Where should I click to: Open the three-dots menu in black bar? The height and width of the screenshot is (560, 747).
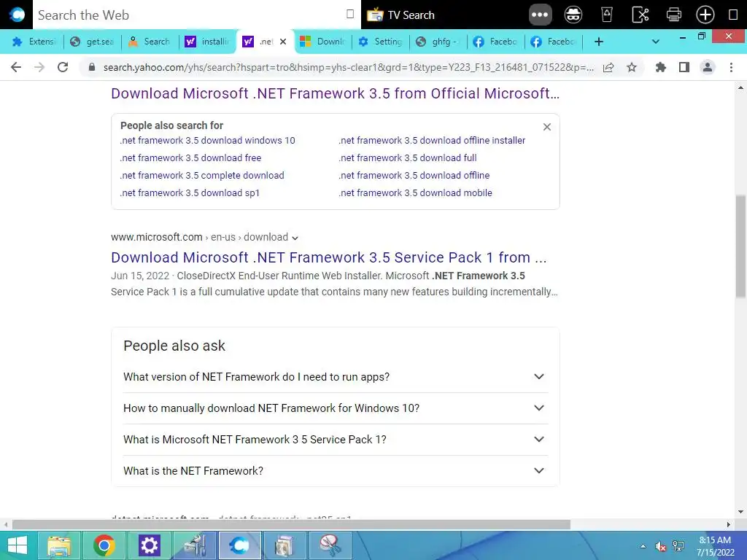tap(540, 15)
